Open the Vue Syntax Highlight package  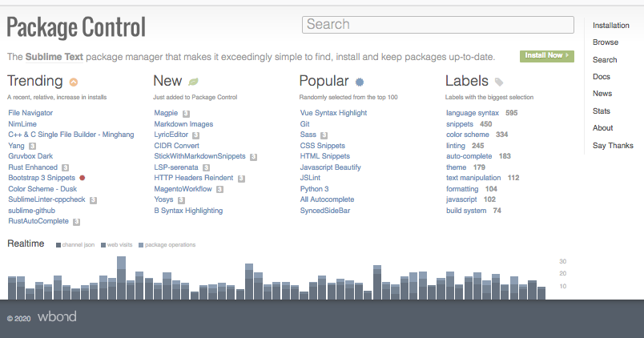pyautogui.click(x=333, y=113)
